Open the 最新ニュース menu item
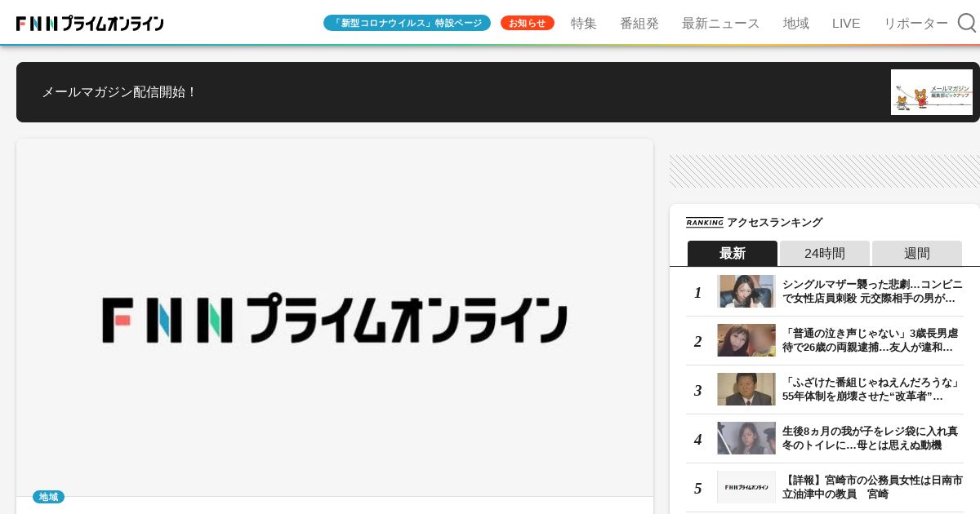 (x=721, y=24)
